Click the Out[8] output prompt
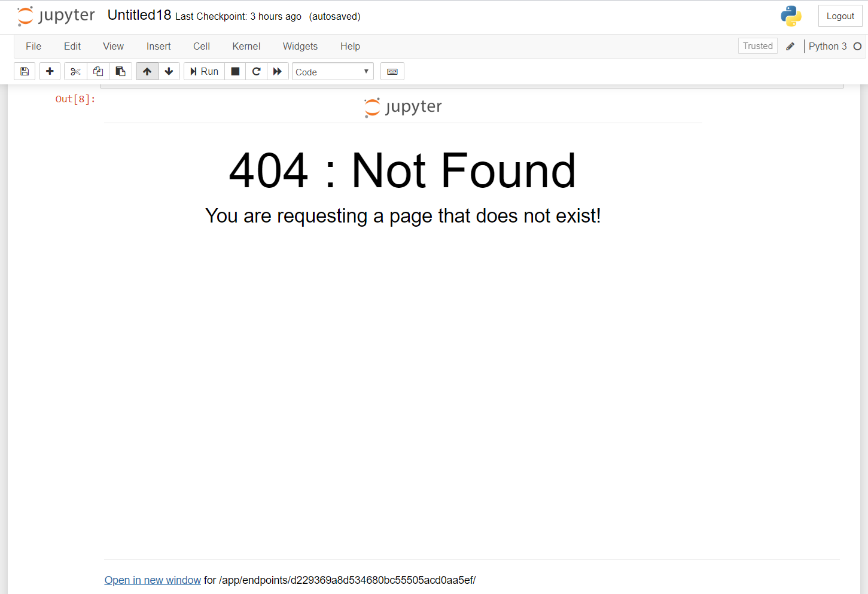 75,99
